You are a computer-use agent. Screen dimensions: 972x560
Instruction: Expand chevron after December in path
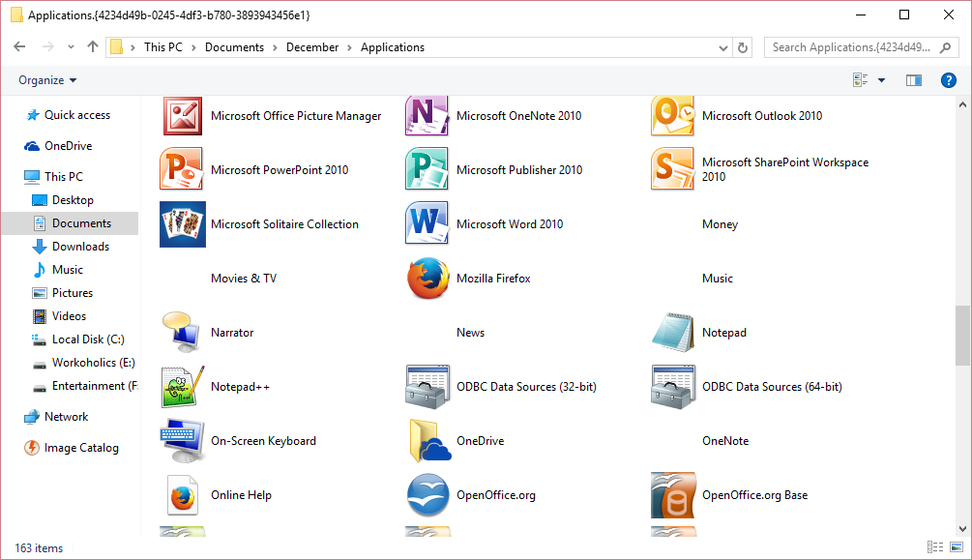pos(349,47)
